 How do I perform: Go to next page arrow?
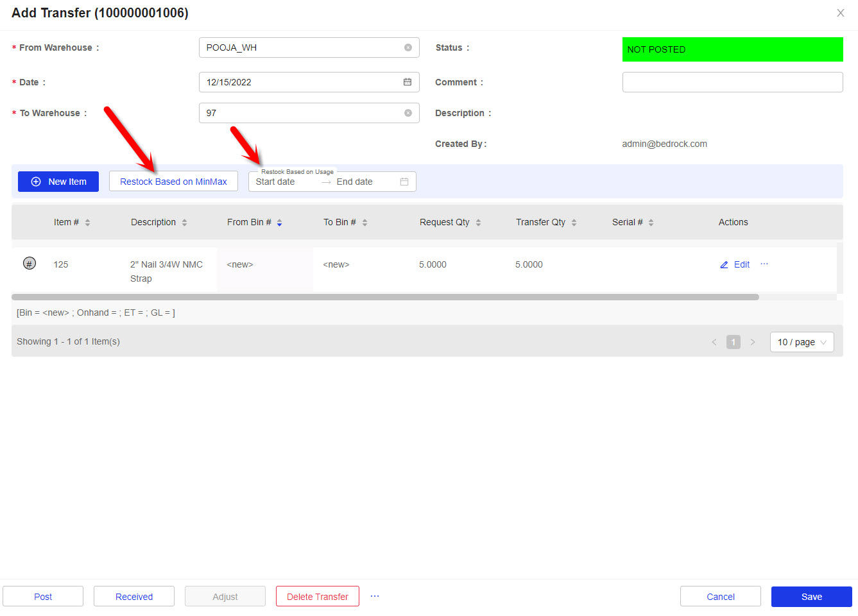753,342
